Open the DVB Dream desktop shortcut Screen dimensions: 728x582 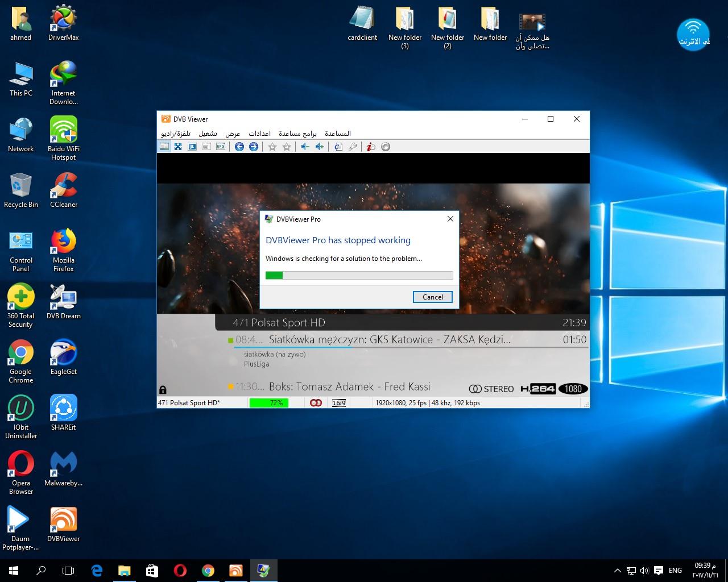[63, 302]
